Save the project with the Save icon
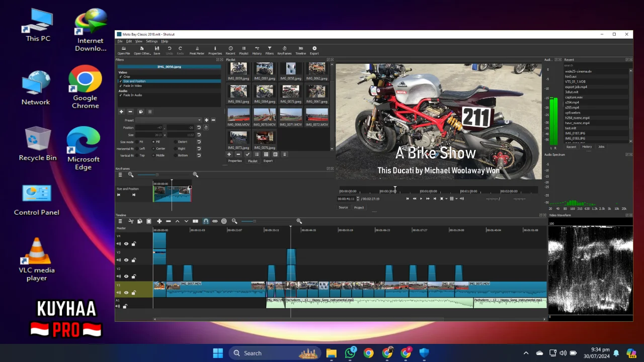The height and width of the screenshot is (362, 644). point(157,50)
